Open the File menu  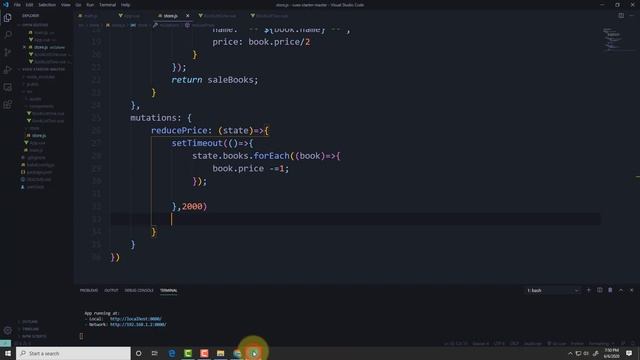coord(18,5)
